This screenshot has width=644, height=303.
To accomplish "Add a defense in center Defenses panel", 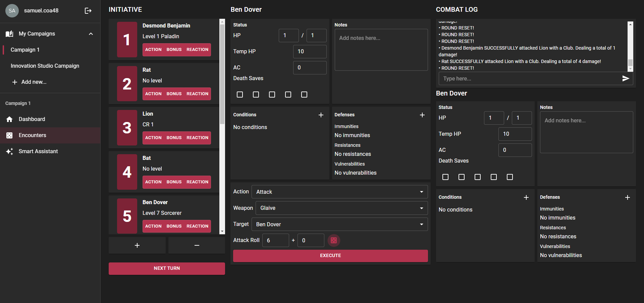I will click(x=422, y=115).
